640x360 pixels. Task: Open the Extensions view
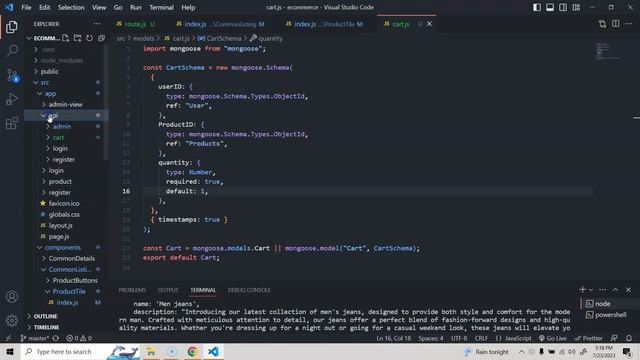(12, 123)
